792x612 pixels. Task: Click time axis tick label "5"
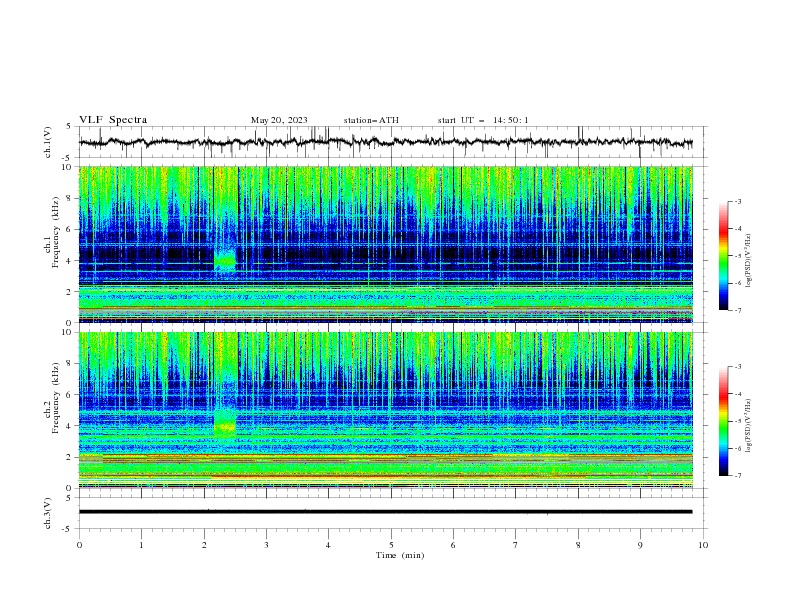coord(391,545)
